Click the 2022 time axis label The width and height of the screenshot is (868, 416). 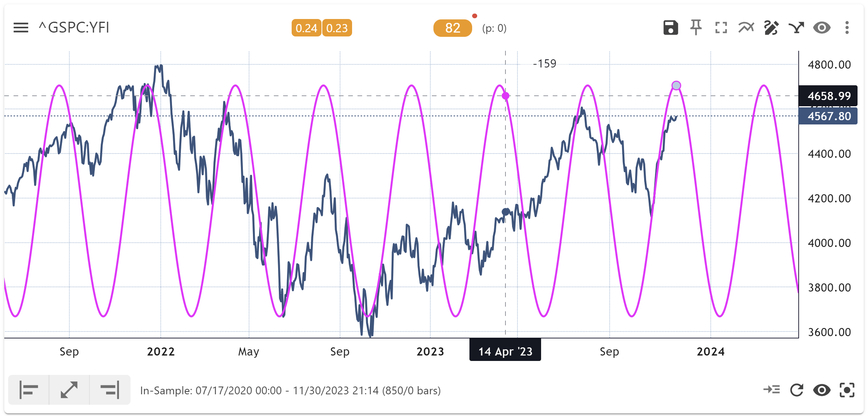pos(161,351)
